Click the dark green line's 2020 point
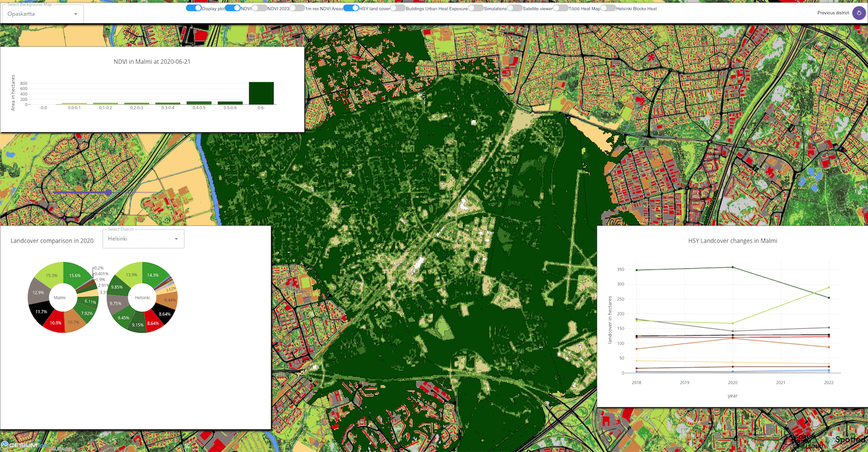 click(733, 267)
